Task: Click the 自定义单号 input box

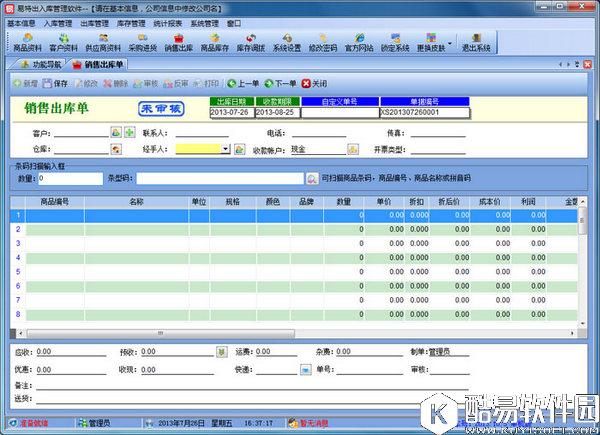Action: pyautogui.click(x=340, y=112)
